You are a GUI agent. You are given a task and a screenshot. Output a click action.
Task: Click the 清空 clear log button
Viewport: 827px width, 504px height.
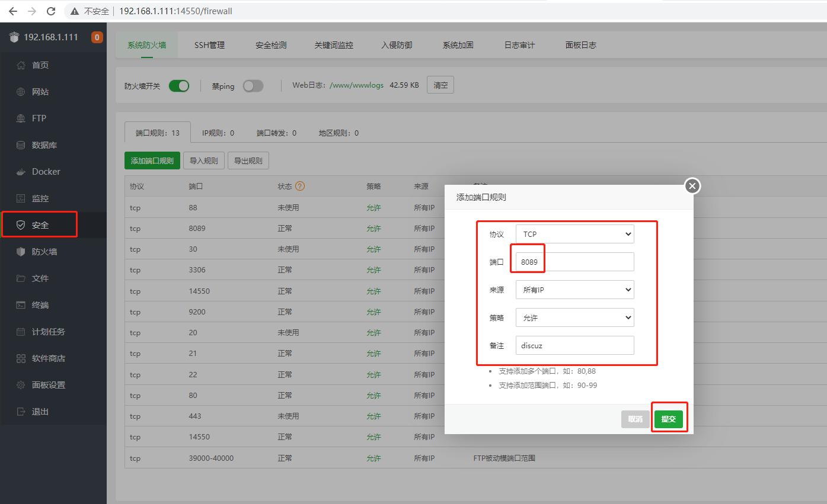click(x=440, y=85)
